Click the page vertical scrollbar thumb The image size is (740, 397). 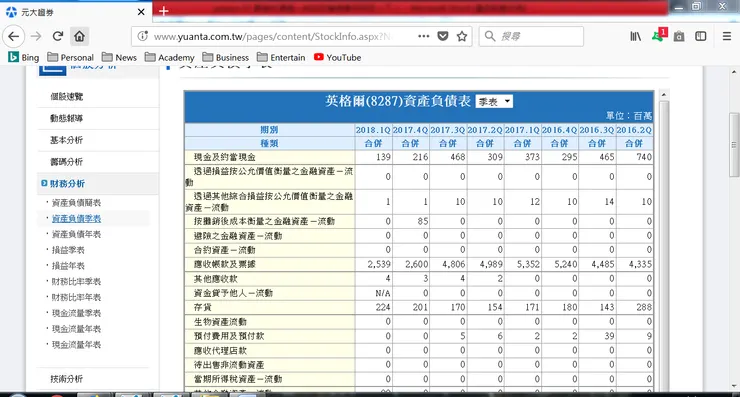click(x=734, y=145)
